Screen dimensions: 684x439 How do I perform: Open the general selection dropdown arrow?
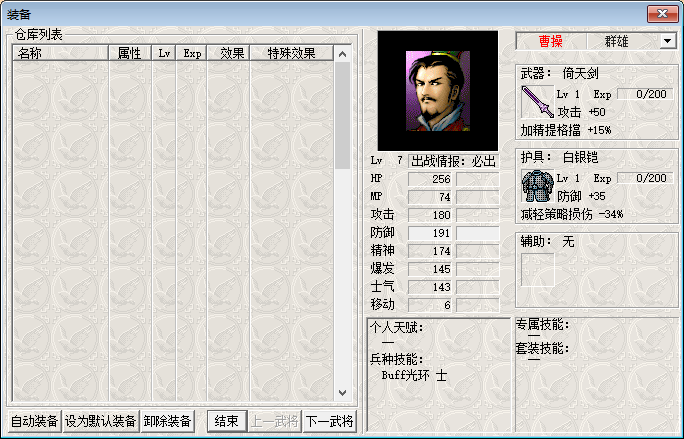[x=667, y=41]
